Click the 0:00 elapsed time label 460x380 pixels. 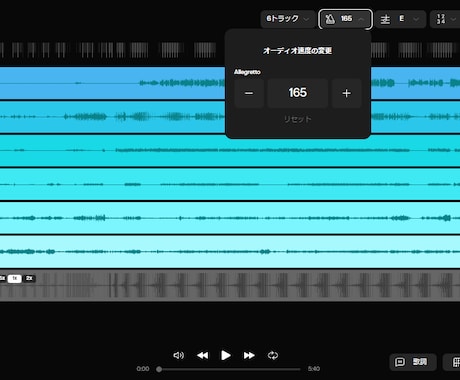[x=143, y=369]
